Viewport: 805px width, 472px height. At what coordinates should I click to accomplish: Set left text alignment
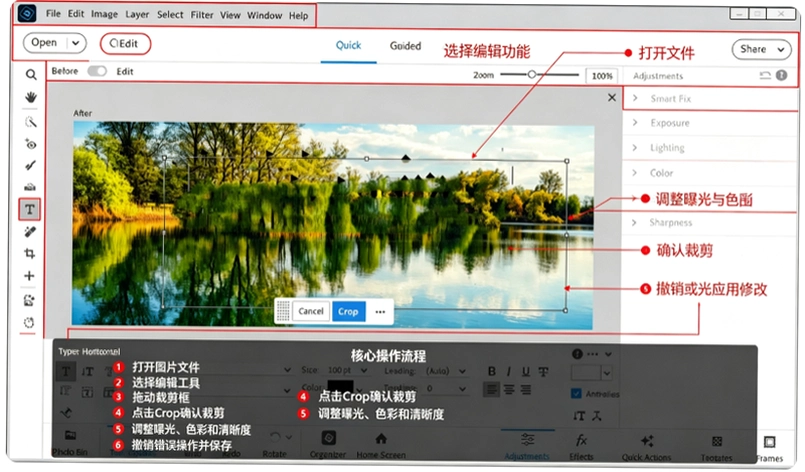[491, 389]
